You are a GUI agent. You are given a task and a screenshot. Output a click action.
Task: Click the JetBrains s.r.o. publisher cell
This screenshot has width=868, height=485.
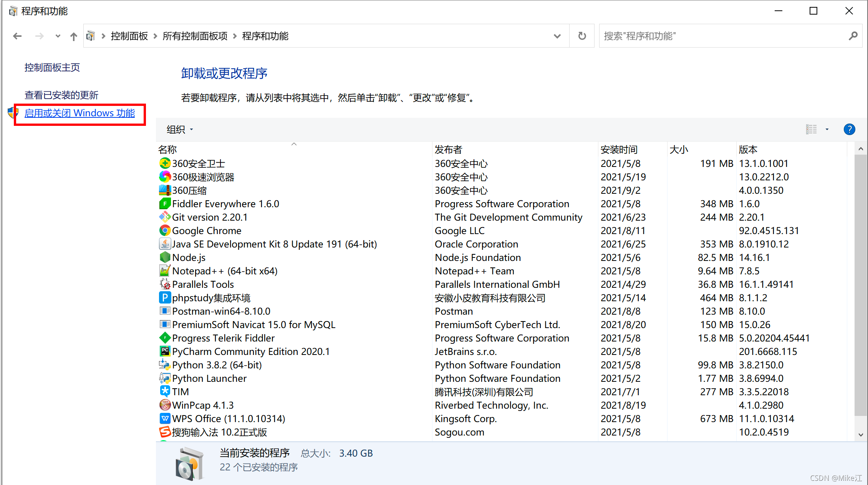[x=465, y=351]
